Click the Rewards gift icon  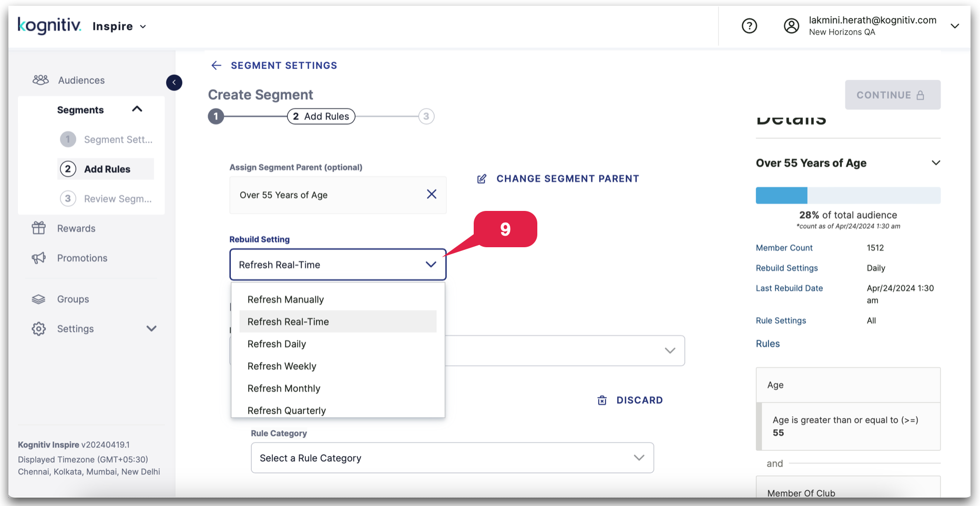pos(39,228)
